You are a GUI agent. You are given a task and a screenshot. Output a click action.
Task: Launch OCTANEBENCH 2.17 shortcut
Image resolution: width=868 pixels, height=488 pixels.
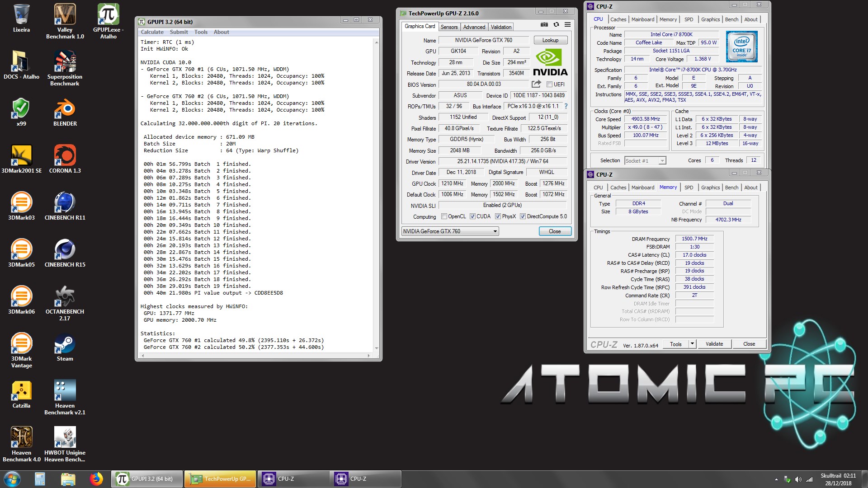tap(65, 303)
